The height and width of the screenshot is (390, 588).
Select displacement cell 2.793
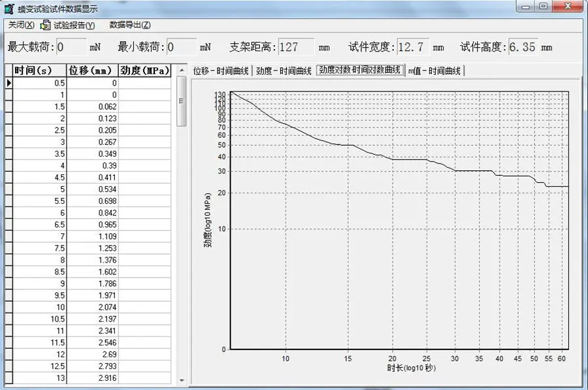[x=92, y=366]
